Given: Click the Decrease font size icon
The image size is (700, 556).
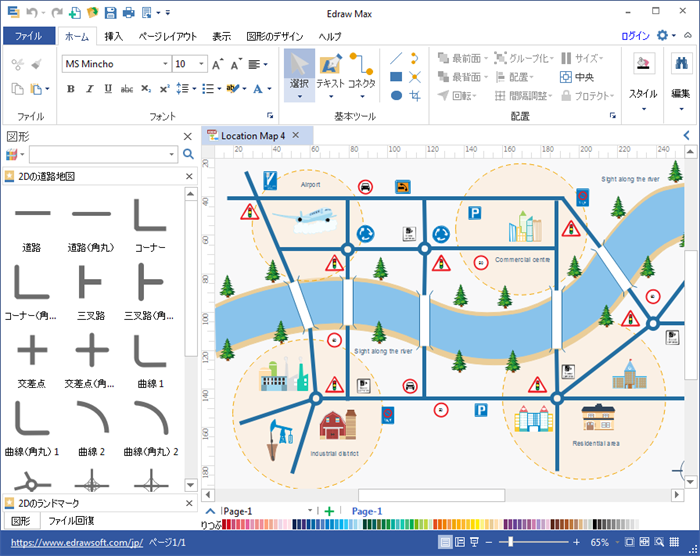Looking at the screenshot, I should coord(236,64).
